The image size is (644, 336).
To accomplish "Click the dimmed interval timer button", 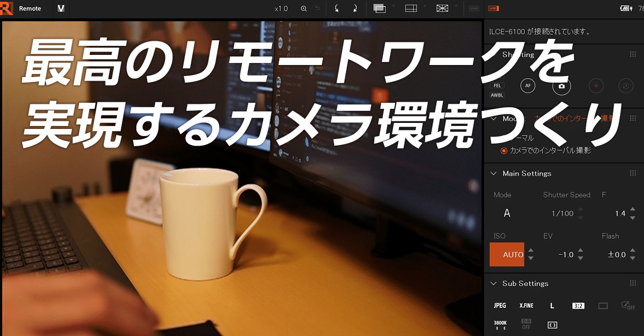I will tap(626, 86).
